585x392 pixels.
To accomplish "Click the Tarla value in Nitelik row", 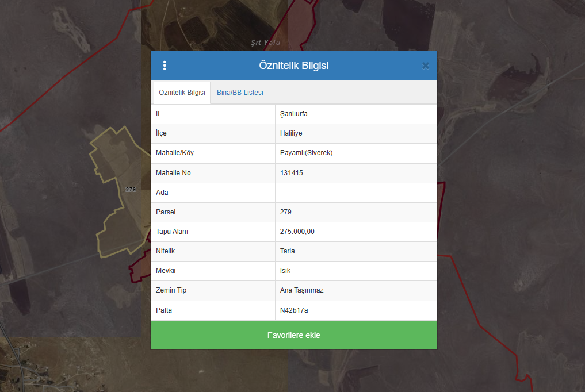I will tap(288, 251).
